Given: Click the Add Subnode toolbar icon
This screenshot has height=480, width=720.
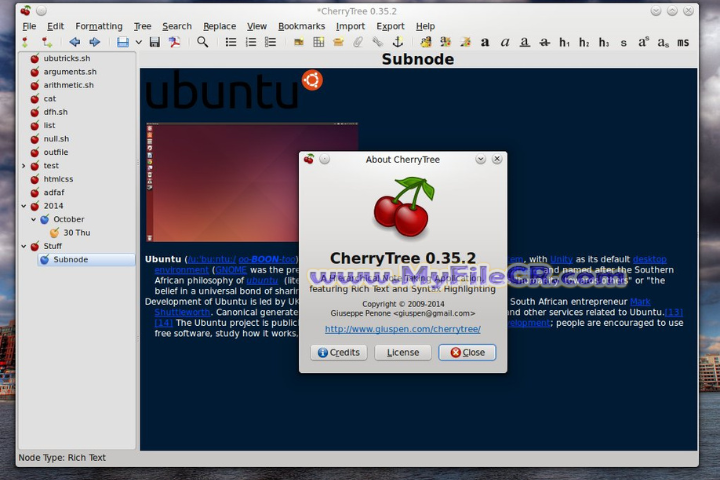Looking at the screenshot, I should (x=46, y=42).
